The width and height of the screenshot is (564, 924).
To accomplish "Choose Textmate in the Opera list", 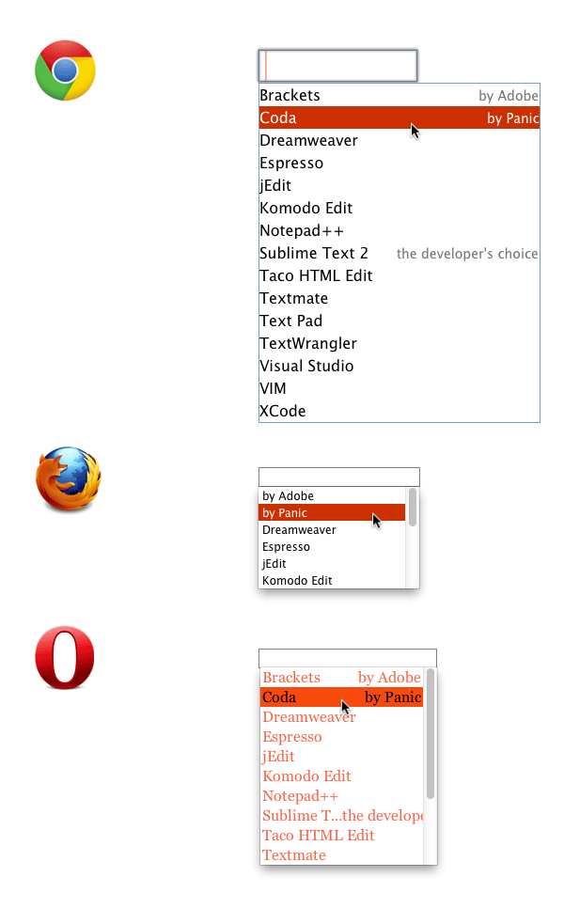I will click(x=342, y=855).
